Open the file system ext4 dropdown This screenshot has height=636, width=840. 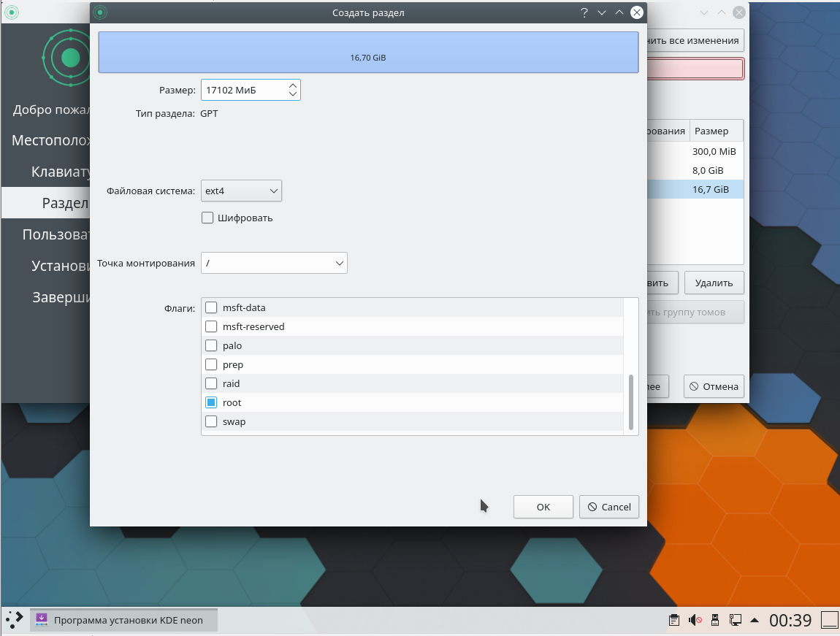click(x=241, y=191)
